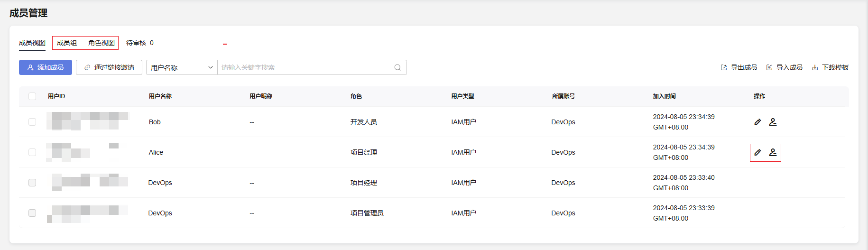Image resolution: width=868 pixels, height=250 pixels.
Task: Edit Alice's role with the pencil icon
Action: click(757, 152)
